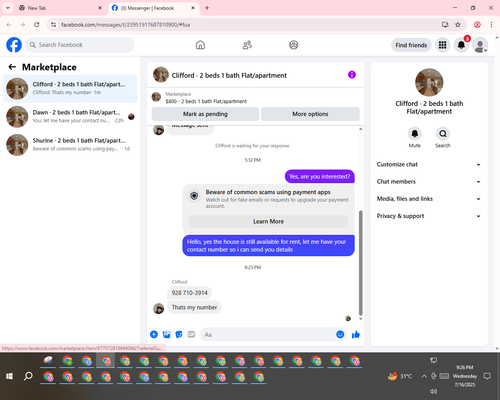500x400 pixels.
Task: Click the browser back arrow
Action: tap(9, 25)
